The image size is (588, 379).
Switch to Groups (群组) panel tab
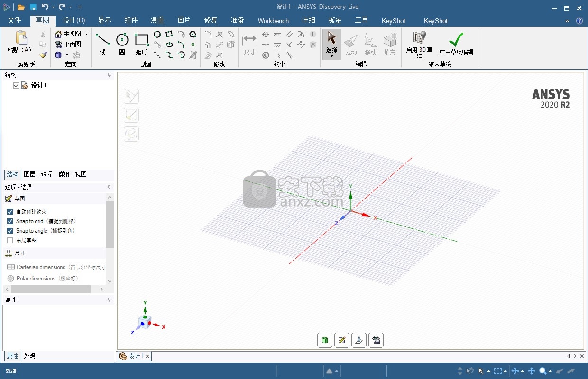click(64, 174)
